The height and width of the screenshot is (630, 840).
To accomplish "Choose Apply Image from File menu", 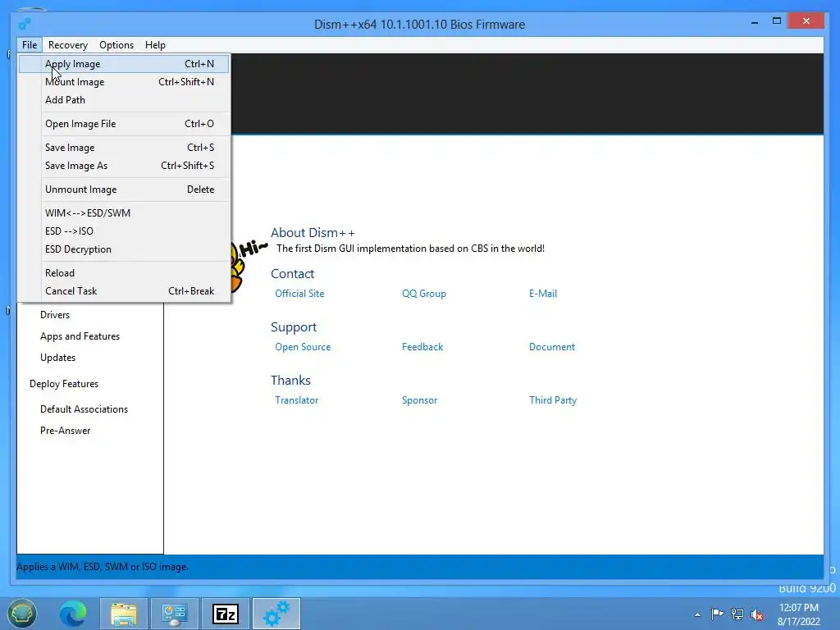I will click(x=124, y=64).
